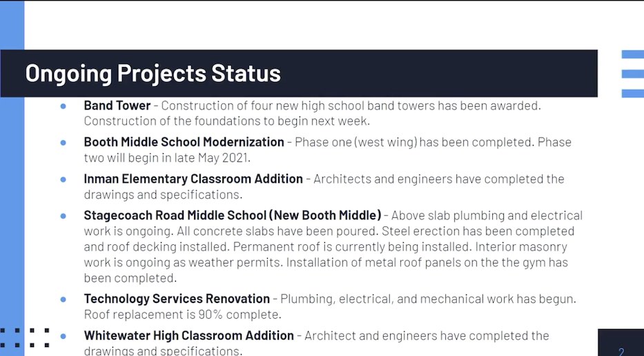Click the "Ongoing Projects Status" slide title
This screenshot has height=356, width=644.
(153, 73)
